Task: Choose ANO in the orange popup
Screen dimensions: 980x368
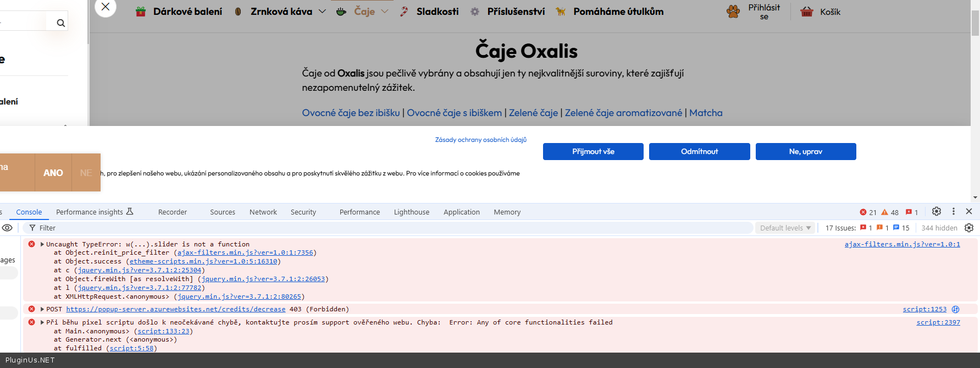Action: point(53,173)
